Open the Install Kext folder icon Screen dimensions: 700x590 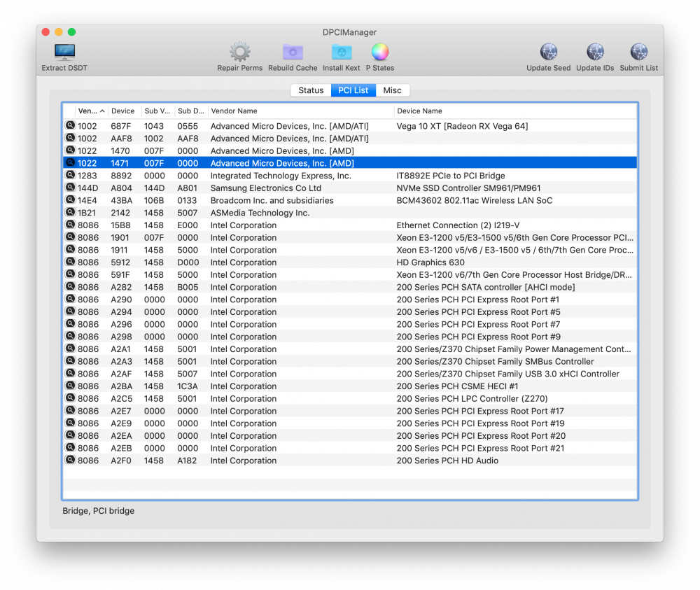pos(341,52)
